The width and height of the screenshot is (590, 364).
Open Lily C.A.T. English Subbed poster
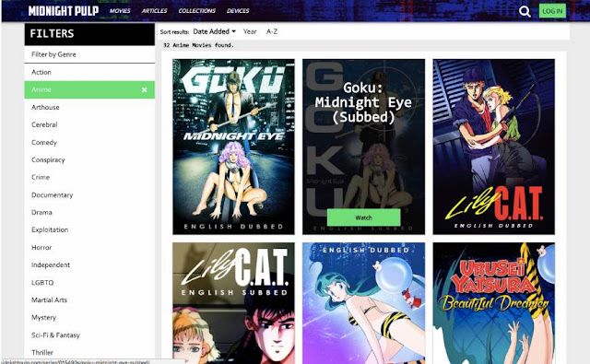pyautogui.click(x=233, y=303)
